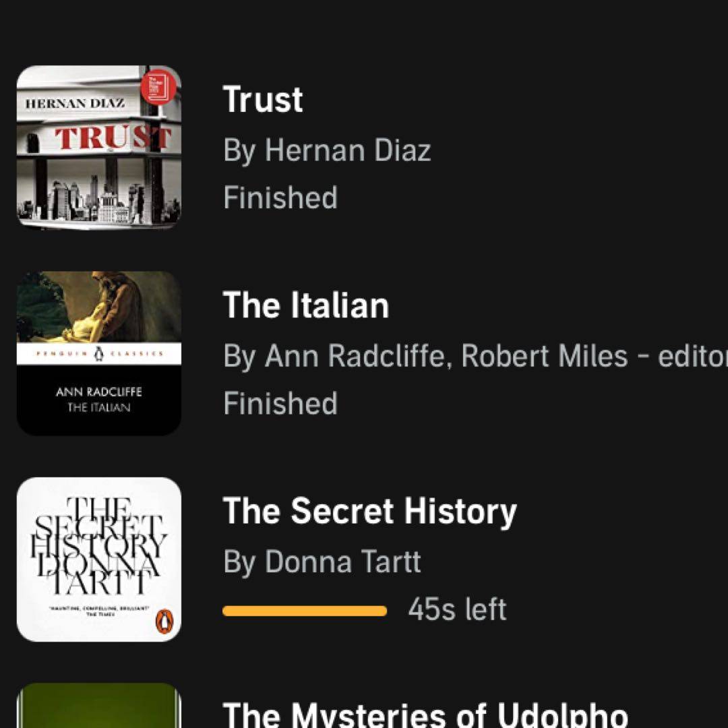Tap the 45s left remaining time label
The image size is (728, 728).
(x=457, y=609)
